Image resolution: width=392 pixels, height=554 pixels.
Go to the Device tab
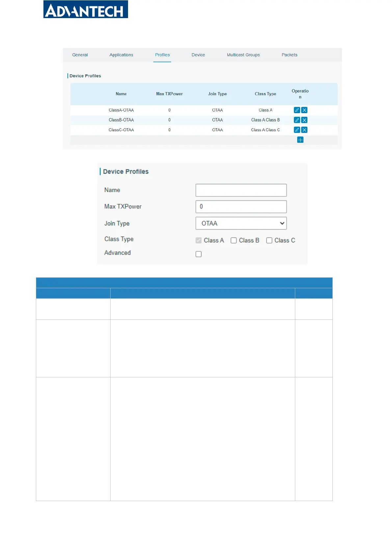click(x=198, y=55)
